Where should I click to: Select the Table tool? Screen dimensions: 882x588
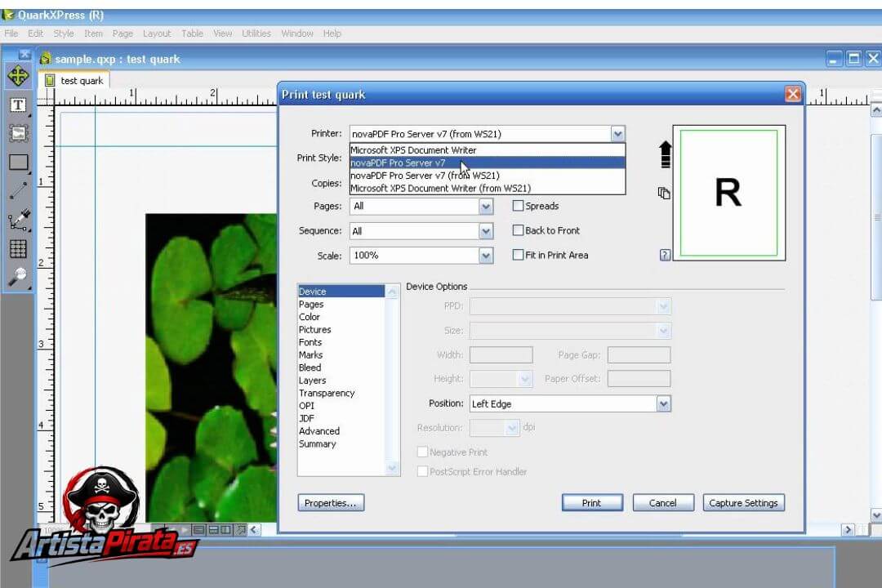click(18, 248)
